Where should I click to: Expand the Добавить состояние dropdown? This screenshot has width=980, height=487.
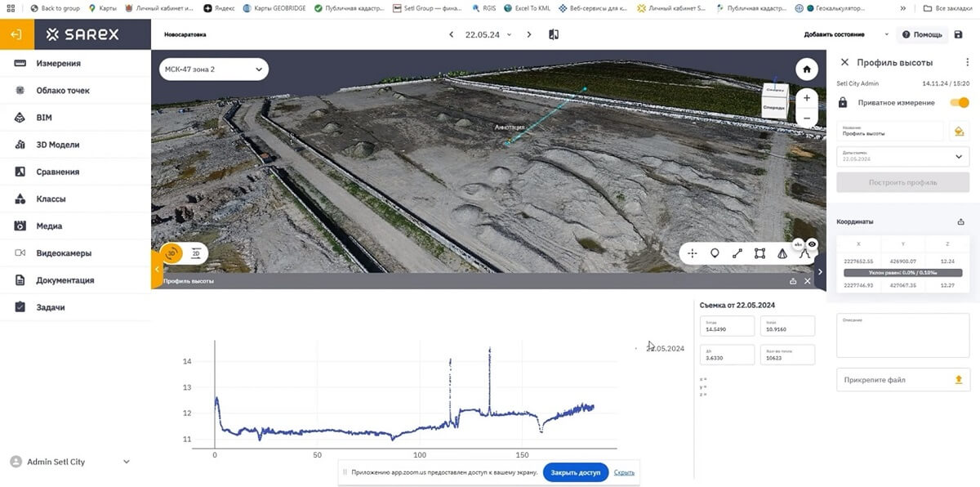(847, 34)
